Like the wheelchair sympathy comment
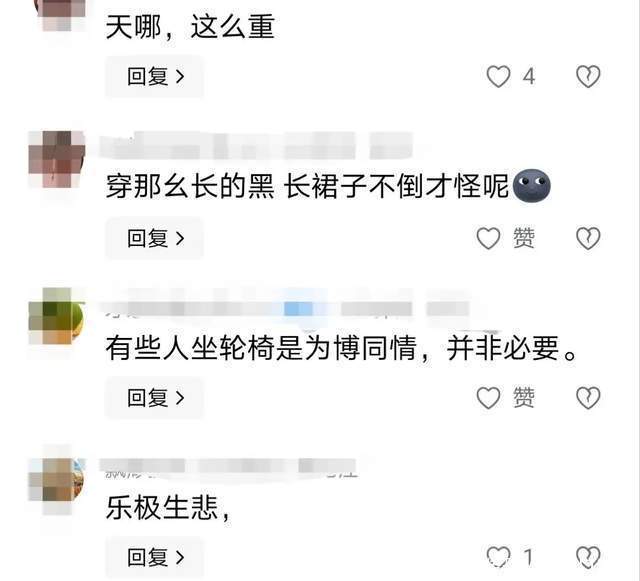 [x=489, y=398]
